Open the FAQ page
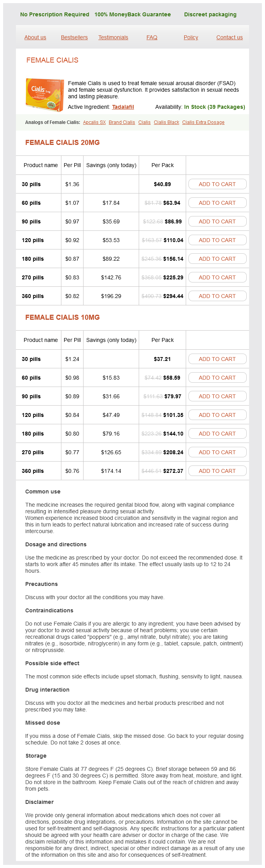 [152, 37]
